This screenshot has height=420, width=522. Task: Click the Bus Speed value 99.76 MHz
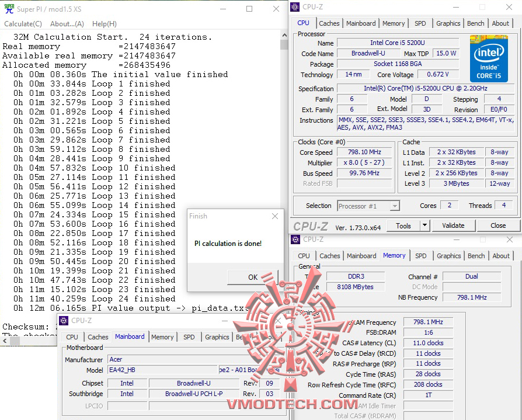coord(364,173)
